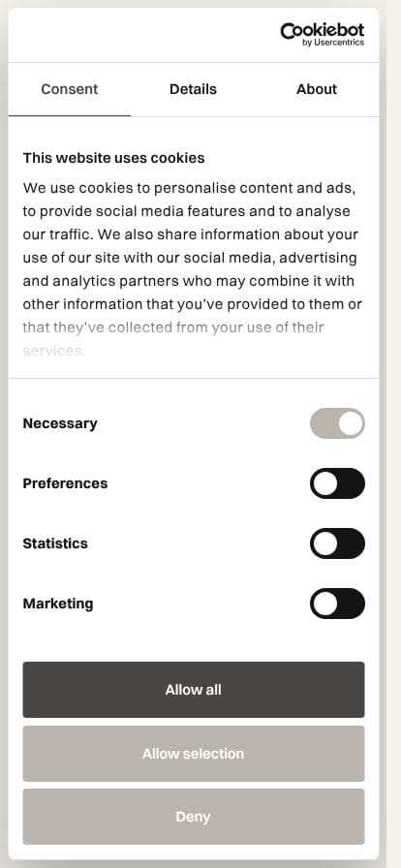Click the Statistics category label
The image size is (401, 868).
pos(55,543)
